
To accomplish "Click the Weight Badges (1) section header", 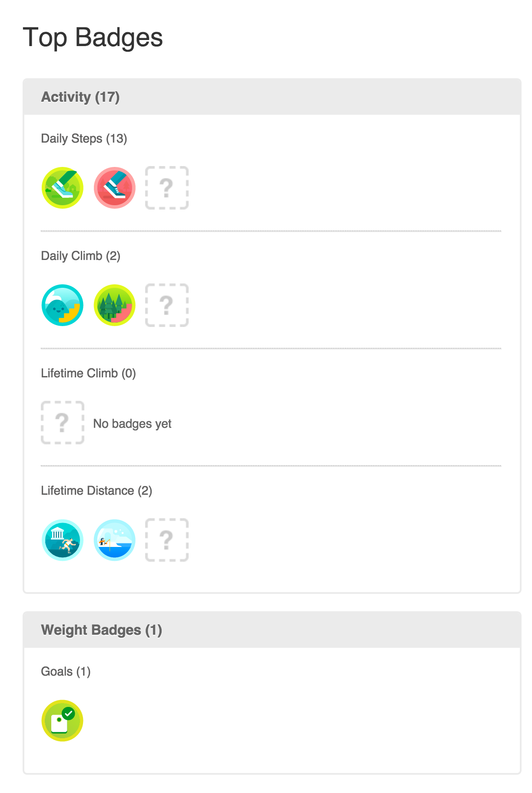I will point(101,630).
